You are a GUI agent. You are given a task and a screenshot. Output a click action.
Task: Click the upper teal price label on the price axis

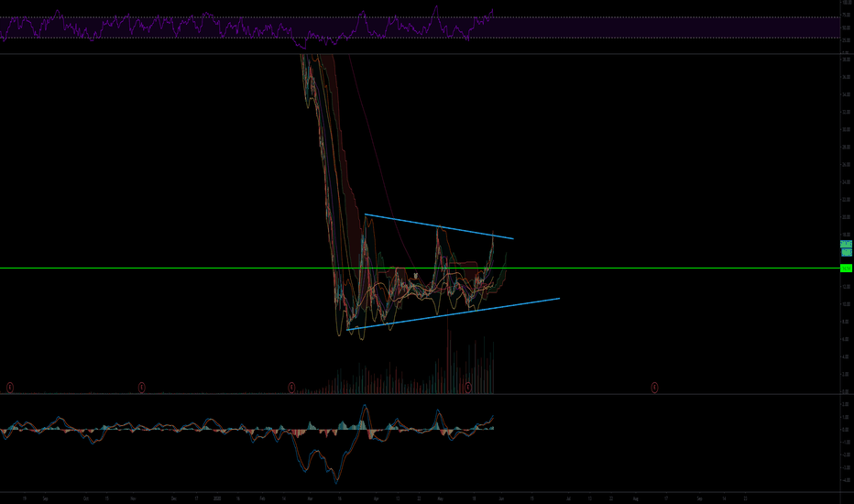tap(847, 244)
